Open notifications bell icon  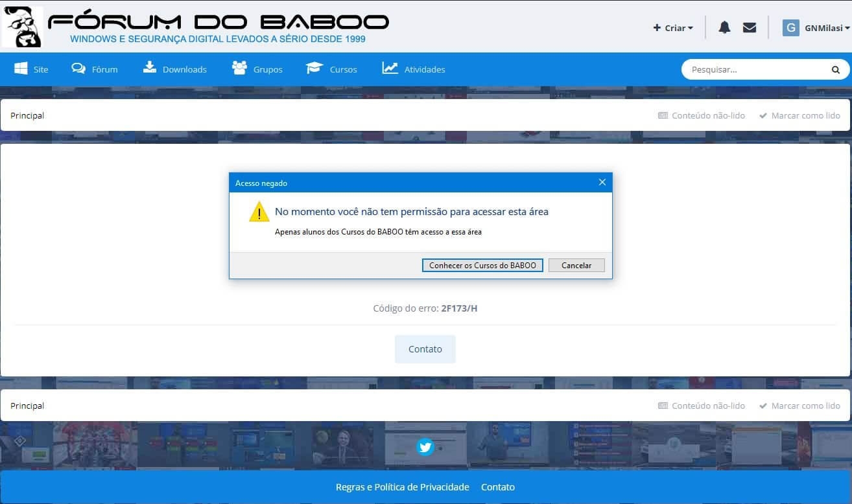pyautogui.click(x=724, y=27)
